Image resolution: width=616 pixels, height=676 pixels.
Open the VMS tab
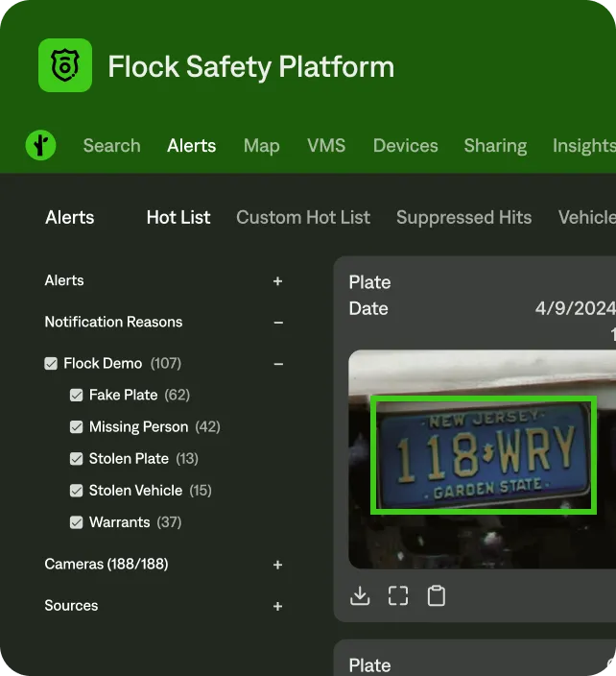tap(326, 146)
